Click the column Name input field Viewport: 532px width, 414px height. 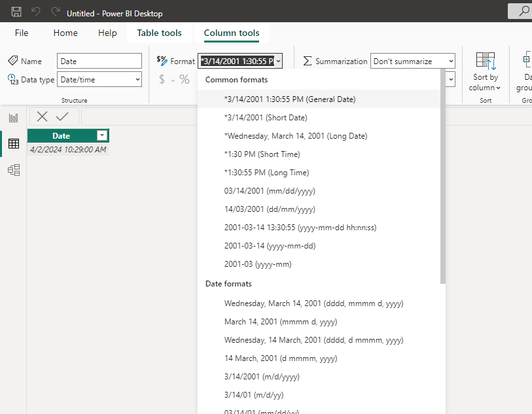point(99,61)
